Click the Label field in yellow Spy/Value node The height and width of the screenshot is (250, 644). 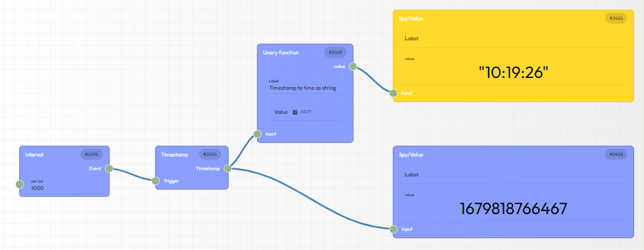coord(513,38)
